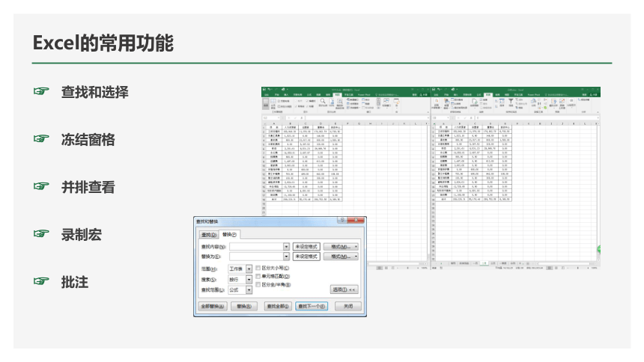Click the Sort icon in right Excel ribbon
The height and width of the screenshot is (362, 644).
(x=502, y=102)
